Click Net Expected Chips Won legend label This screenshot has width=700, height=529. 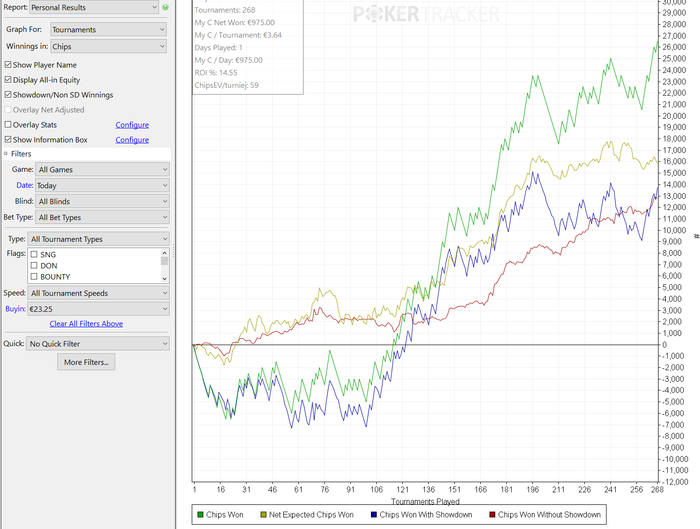pos(311,515)
